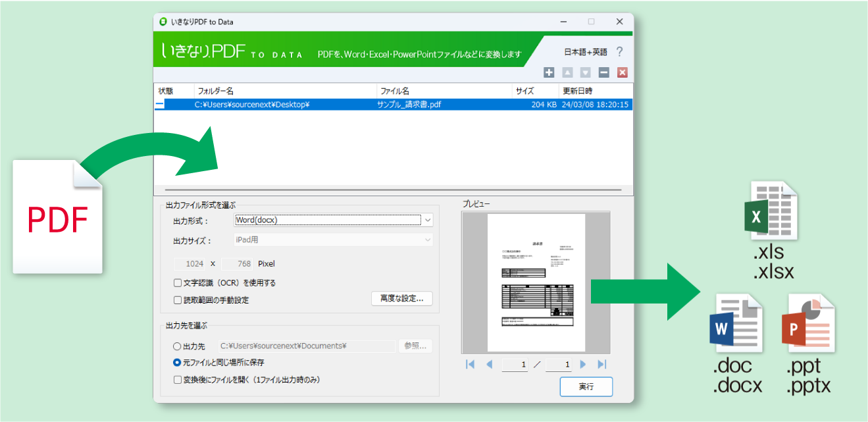Click the add file plus icon
This screenshot has width=868, height=422.
[549, 73]
